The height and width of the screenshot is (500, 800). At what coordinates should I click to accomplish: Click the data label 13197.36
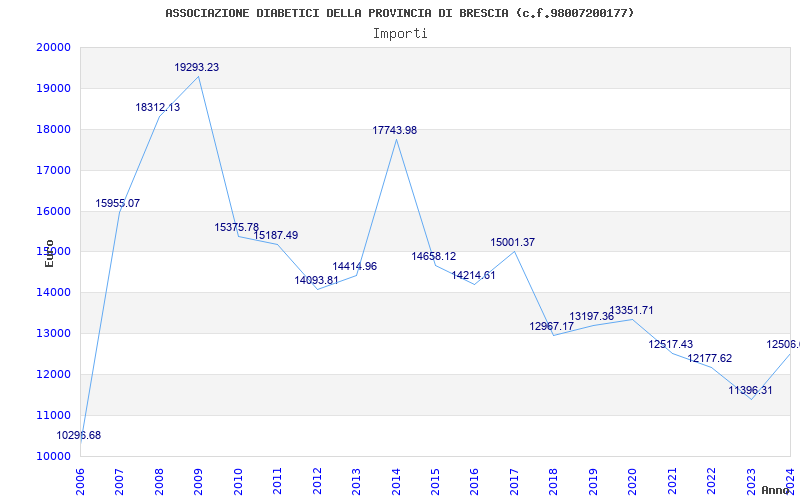pyautogui.click(x=591, y=316)
